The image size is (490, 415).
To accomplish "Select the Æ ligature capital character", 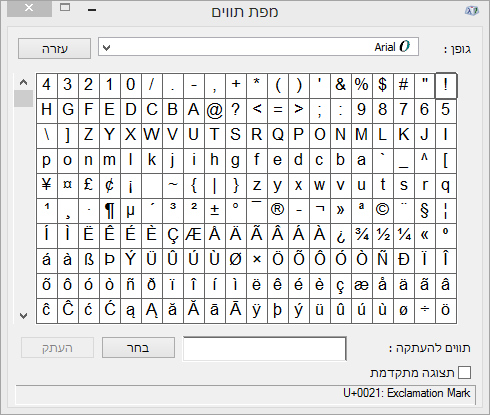I will (x=194, y=236).
